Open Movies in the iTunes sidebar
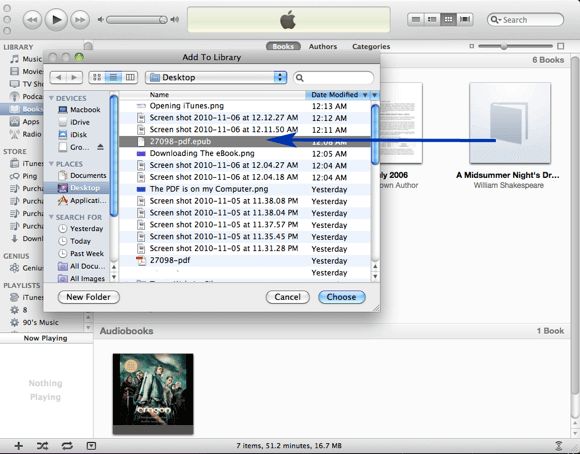This screenshot has height=454, width=580. coord(26,71)
